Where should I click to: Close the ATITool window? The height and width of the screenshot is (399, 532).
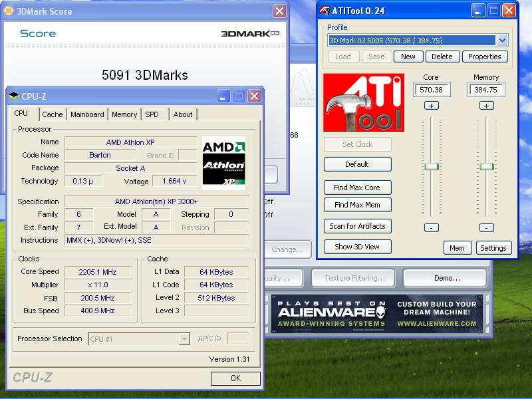[x=509, y=11]
